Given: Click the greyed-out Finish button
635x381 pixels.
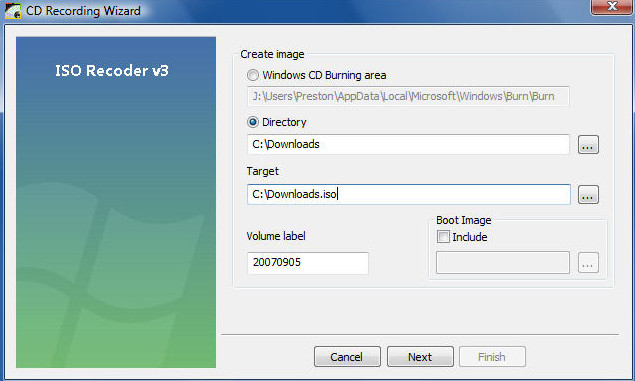Looking at the screenshot, I should (x=492, y=357).
